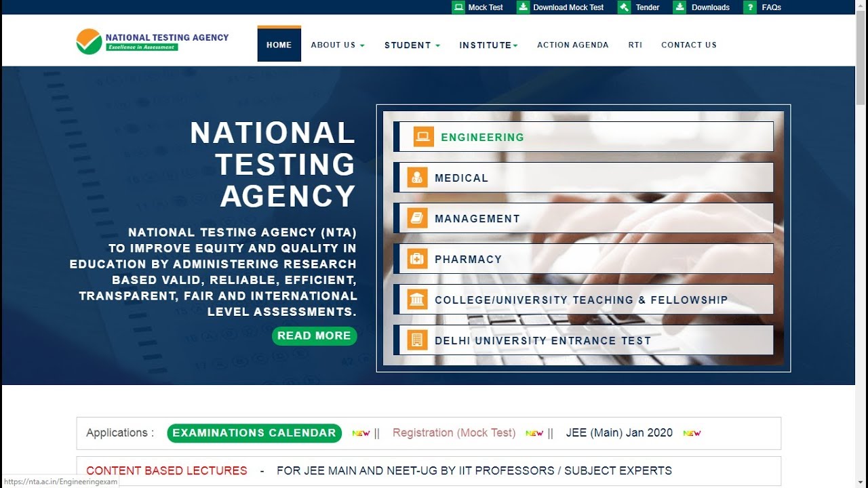Open the Contact Us page

689,45
